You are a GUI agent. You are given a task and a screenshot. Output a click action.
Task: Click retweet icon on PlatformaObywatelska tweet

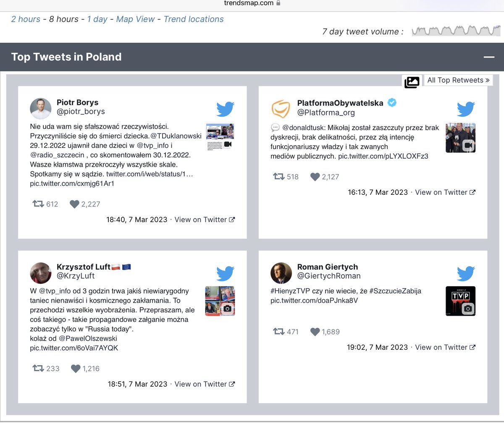[x=279, y=177]
